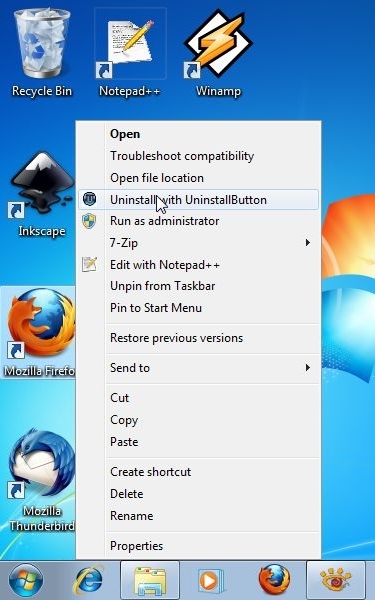Choose Edit with Notepad++
Image resolution: width=375 pixels, height=600 pixels.
pos(199,264)
